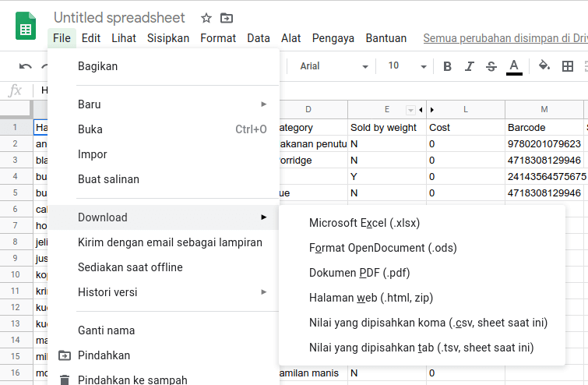The width and height of the screenshot is (588, 385).
Task: Open the Google Sheets home icon
Action: tap(26, 26)
